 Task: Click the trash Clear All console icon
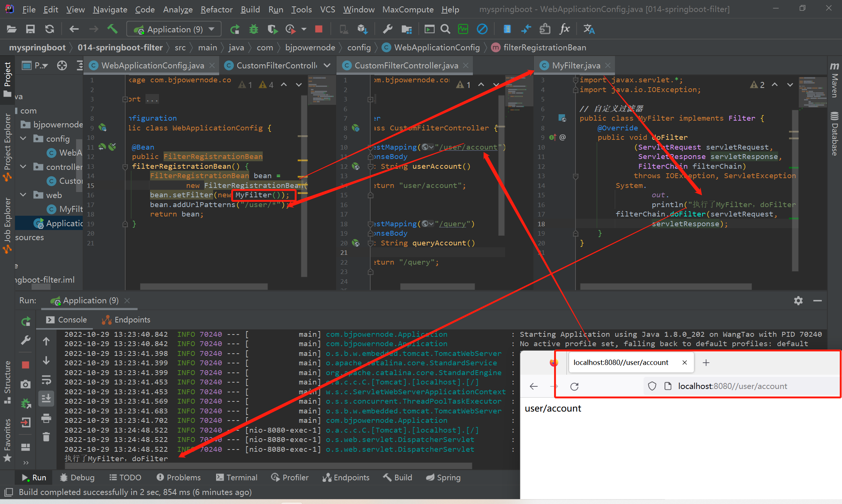click(x=46, y=437)
